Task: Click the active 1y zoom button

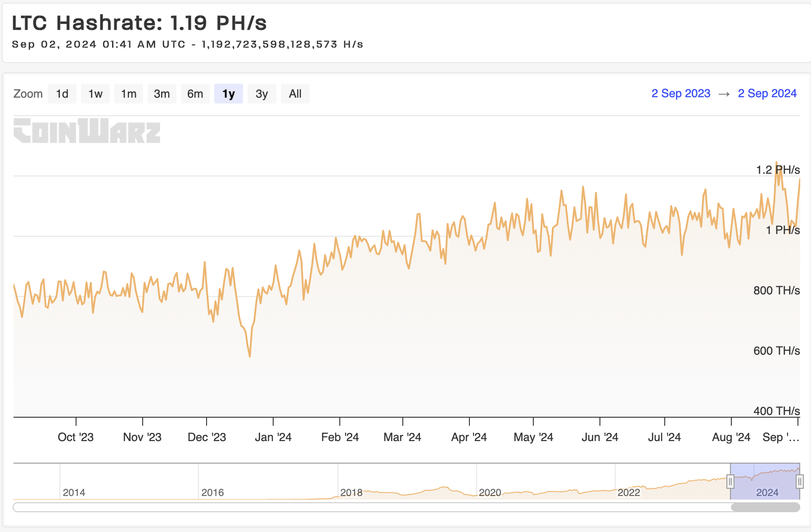Action: tap(229, 94)
